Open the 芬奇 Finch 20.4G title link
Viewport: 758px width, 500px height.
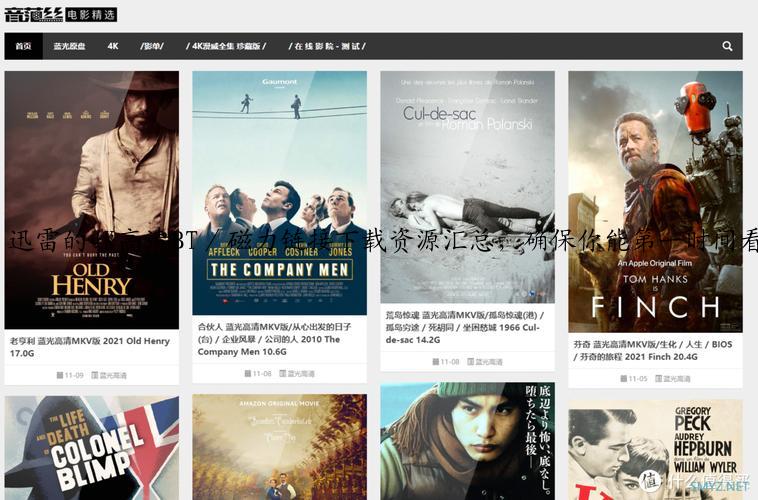[x=653, y=350]
